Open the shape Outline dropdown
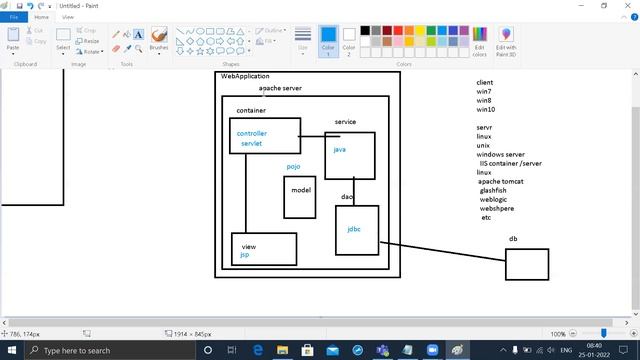The height and width of the screenshot is (360, 640). tap(271, 31)
